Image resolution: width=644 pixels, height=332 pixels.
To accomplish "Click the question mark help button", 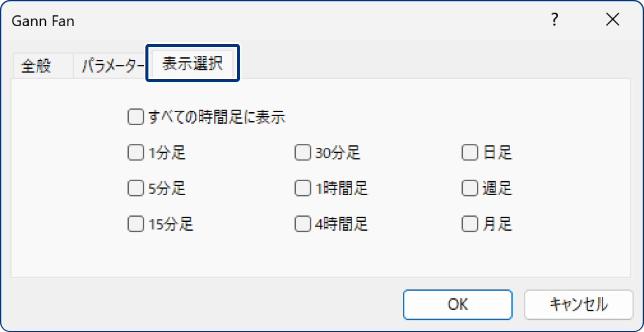I will [554, 20].
